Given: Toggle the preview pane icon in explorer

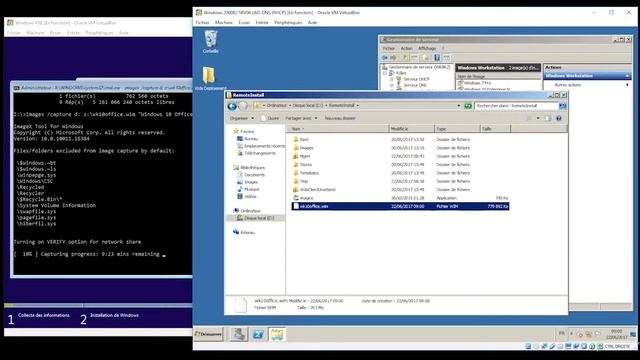Looking at the screenshot, I should [548, 118].
